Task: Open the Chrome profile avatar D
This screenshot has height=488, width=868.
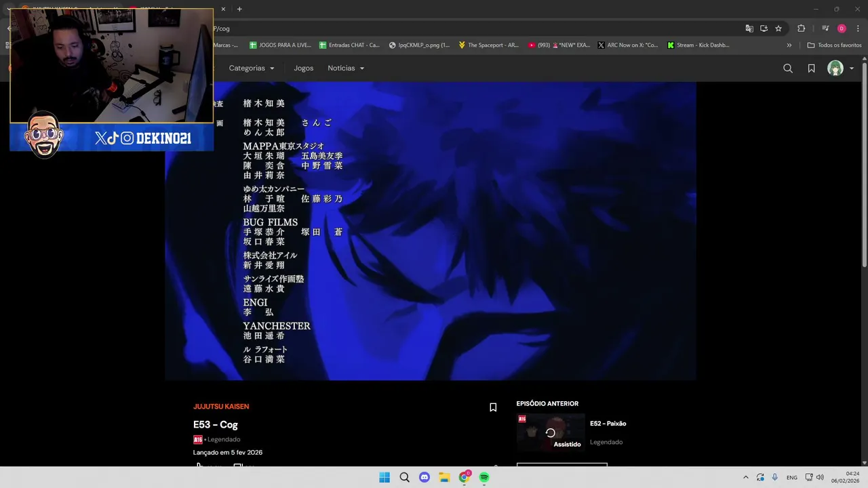Action: pos(842,28)
